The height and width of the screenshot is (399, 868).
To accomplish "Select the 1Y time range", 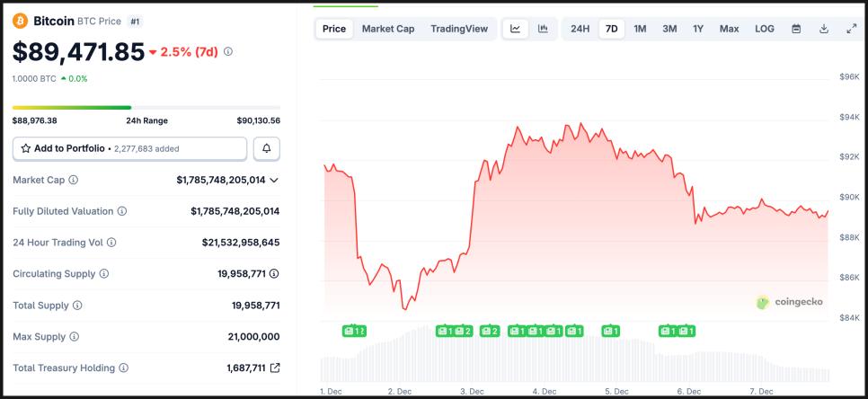I will [698, 29].
